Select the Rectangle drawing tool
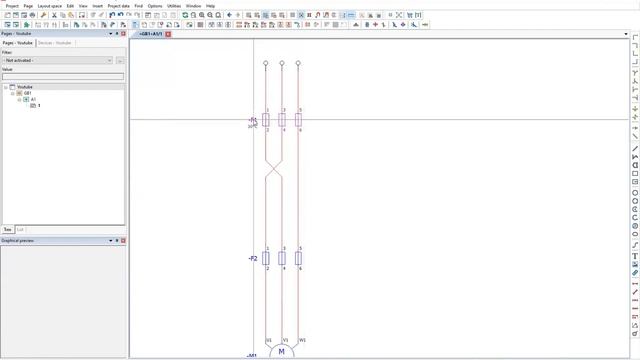 tap(635, 173)
